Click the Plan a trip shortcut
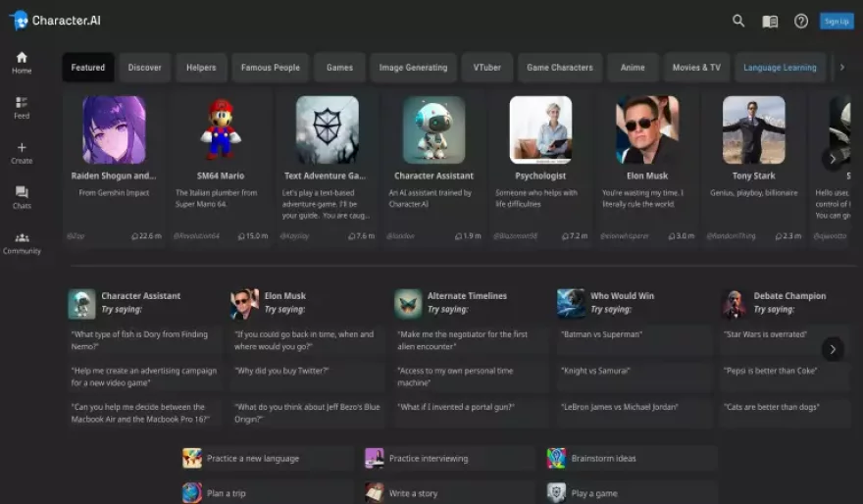 click(268, 493)
